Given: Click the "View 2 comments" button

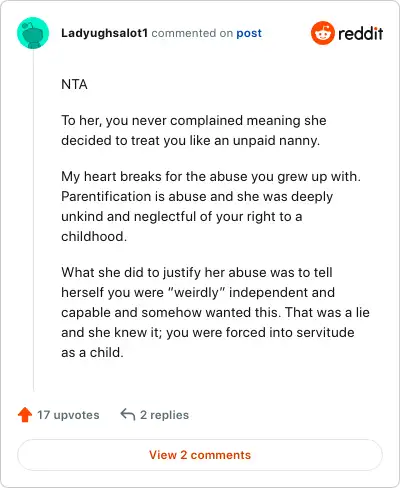Looking at the screenshot, I should click(x=200, y=455).
